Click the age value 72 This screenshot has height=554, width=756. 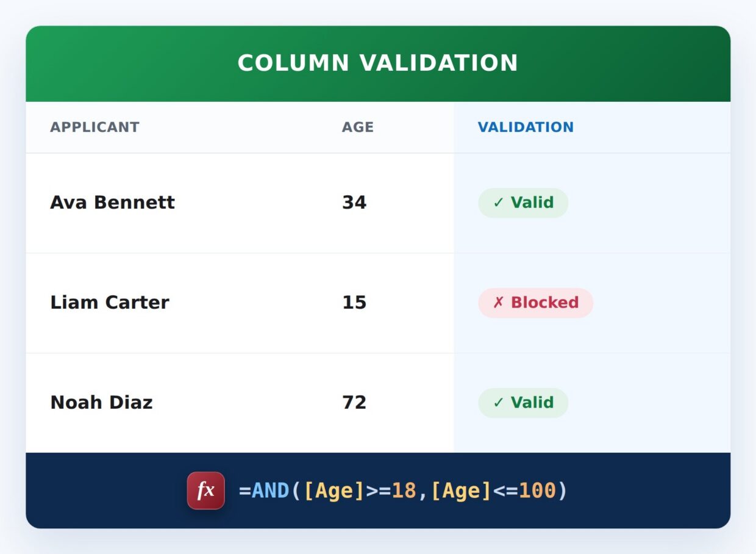(354, 403)
